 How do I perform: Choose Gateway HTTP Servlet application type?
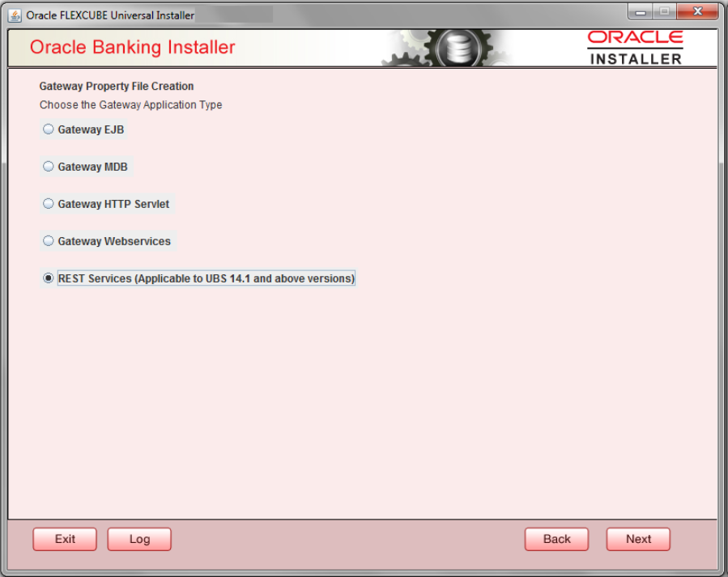coord(48,204)
